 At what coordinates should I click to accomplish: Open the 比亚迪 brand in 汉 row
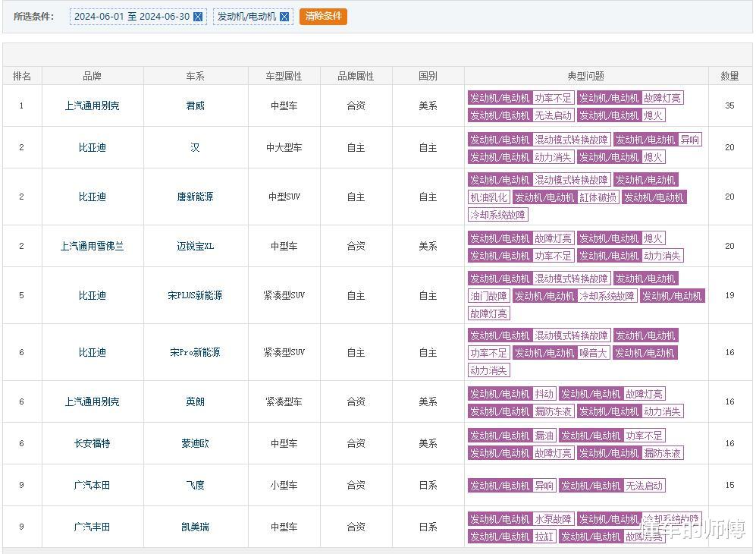[x=92, y=147]
